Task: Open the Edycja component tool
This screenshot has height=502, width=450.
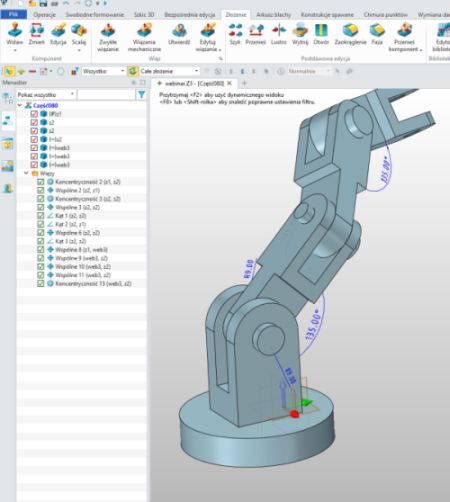Action: pos(58,30)
